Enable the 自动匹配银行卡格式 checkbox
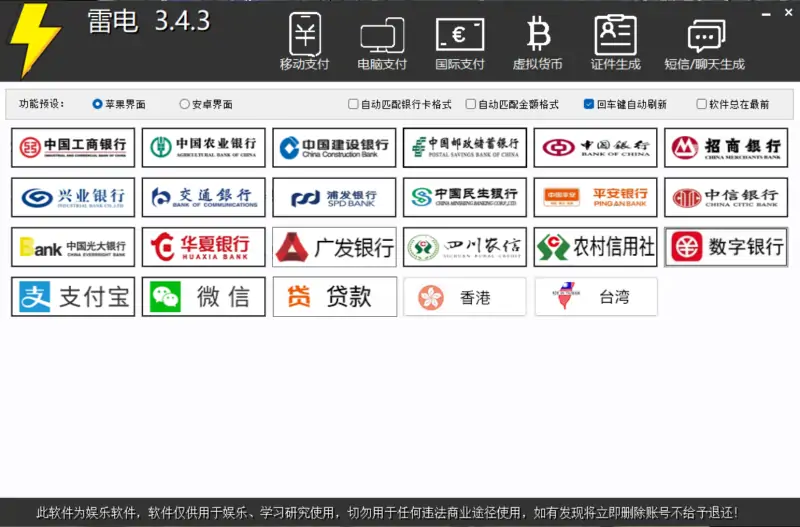Screen dimensions: 800x527 [353, 104]
